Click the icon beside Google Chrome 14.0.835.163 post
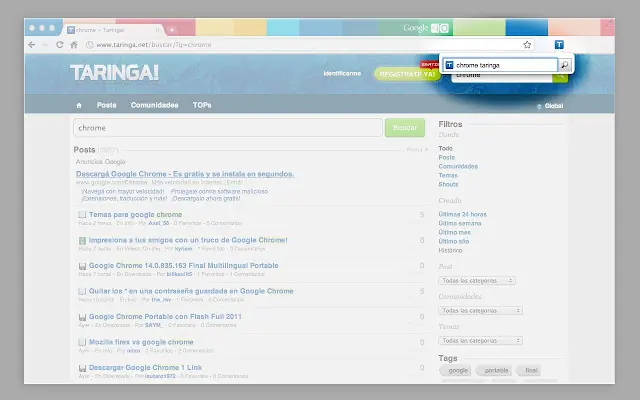 pyautogui.click(x=82, y=266)
